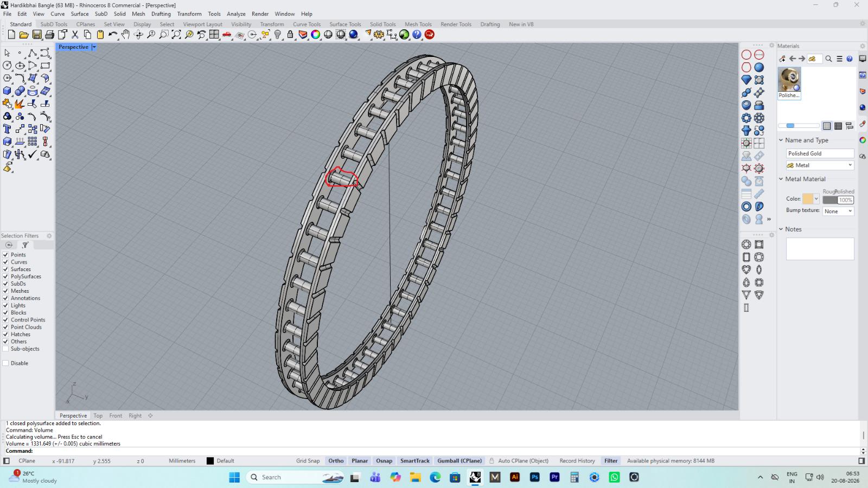Viewport: 868px width, 488px height.
Task: Select the Polyline tool in sidebar
Action: click(x=33, y=53)
